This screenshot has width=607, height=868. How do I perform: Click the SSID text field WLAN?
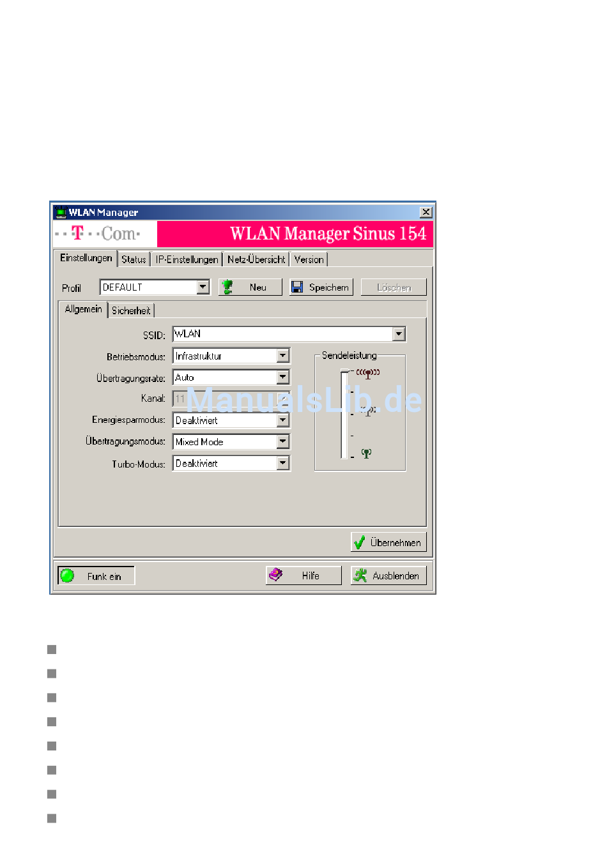pyautogui.click(x=282, y=334)
